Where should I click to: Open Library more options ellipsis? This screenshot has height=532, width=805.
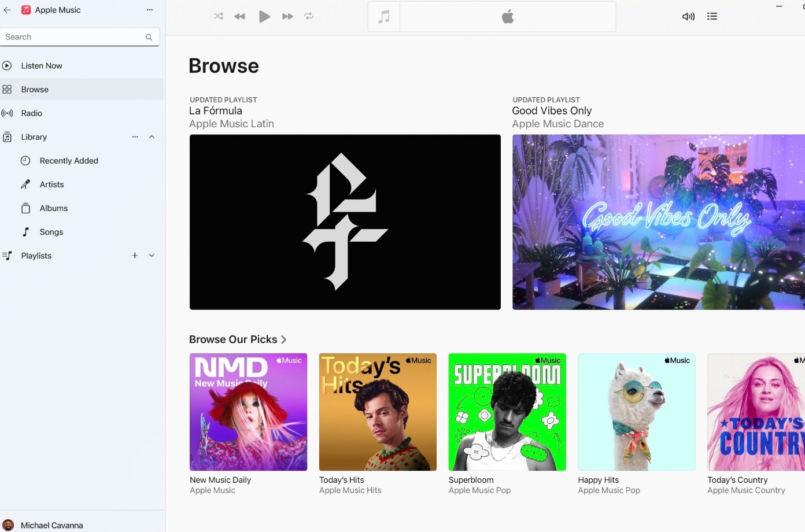point(135,137)
